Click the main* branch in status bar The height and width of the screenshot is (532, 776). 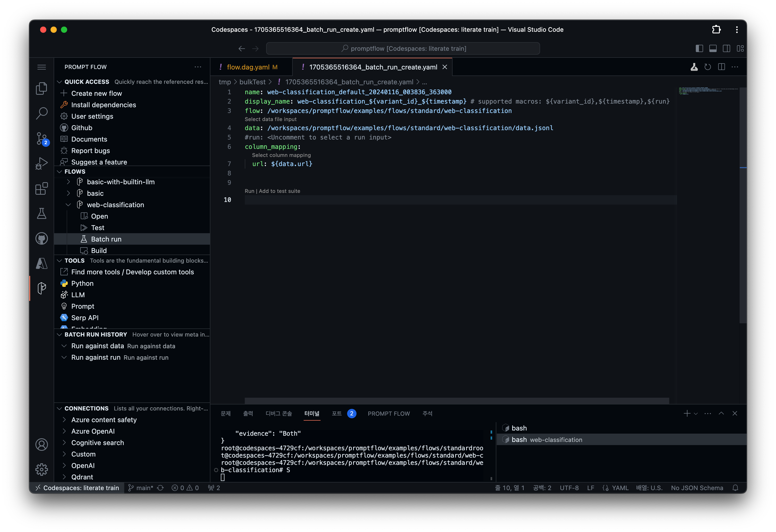(x=141, y=488)
